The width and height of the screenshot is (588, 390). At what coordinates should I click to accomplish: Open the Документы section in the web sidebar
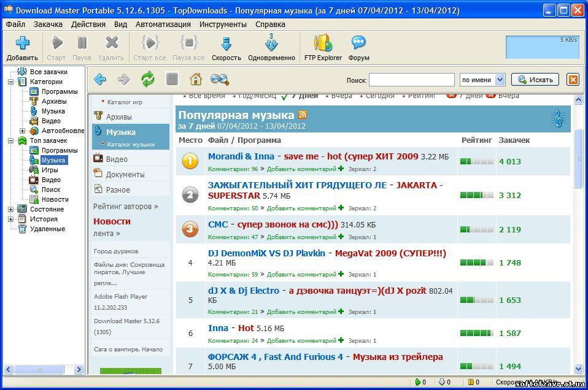click(x=125, y=175)
